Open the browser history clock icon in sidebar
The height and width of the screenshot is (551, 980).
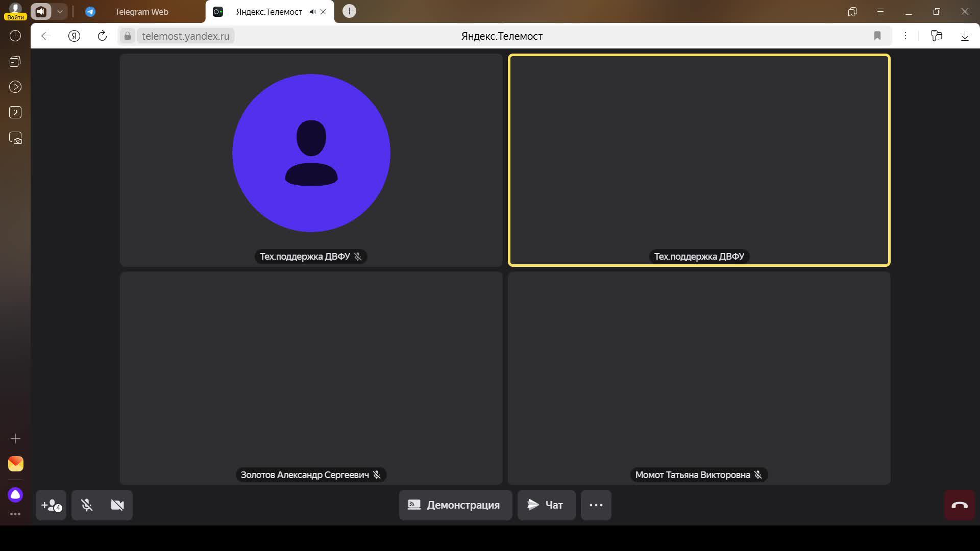point(15,36)
